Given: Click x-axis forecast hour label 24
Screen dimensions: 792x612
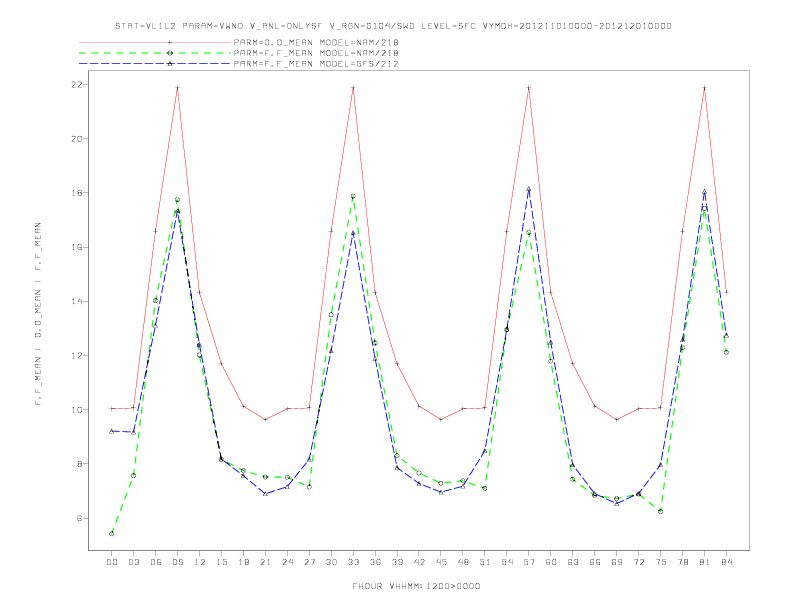Looking at the screenshot, I should pyautogui.click(x=287, y=562).
